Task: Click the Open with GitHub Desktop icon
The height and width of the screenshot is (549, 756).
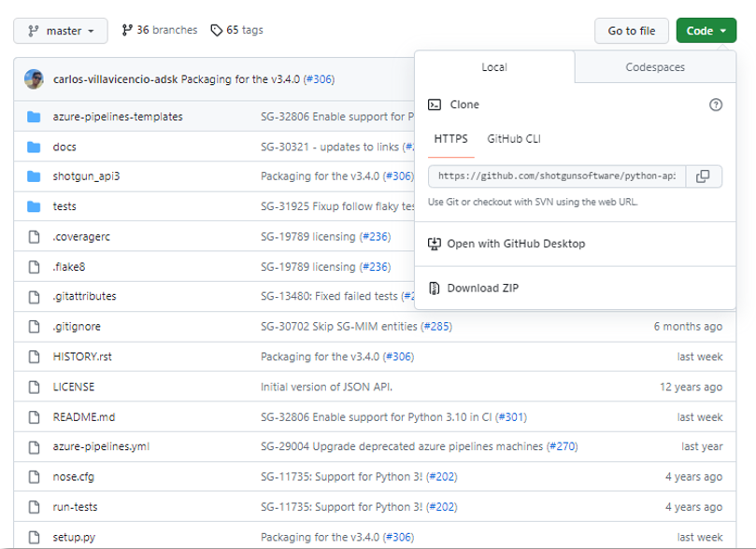Action: (435, 244)
